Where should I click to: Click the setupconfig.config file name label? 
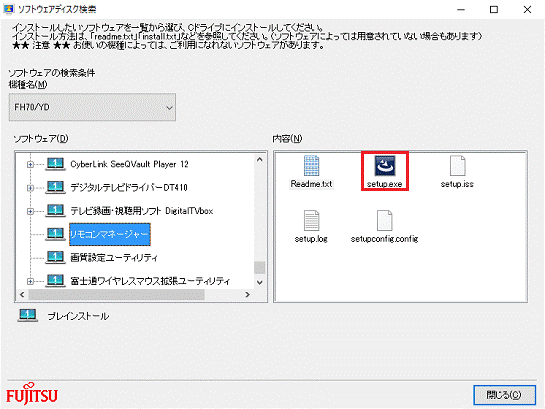click(384, 239)
